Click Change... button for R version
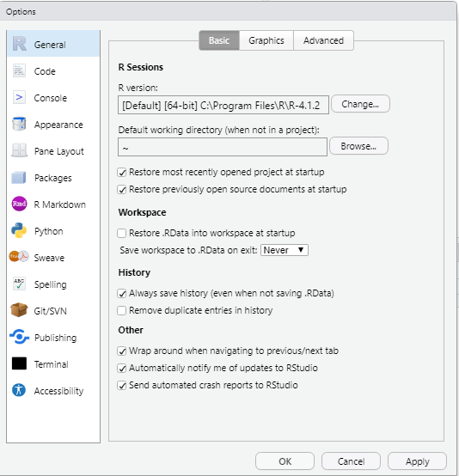 (x=360, y=104)
